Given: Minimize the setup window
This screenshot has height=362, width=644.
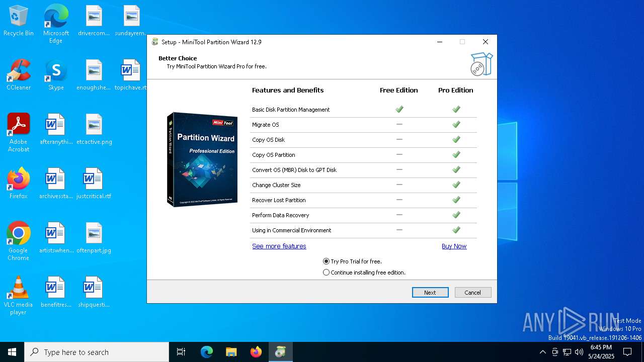Looking at the screenshot, I should (x=440, y=42).
